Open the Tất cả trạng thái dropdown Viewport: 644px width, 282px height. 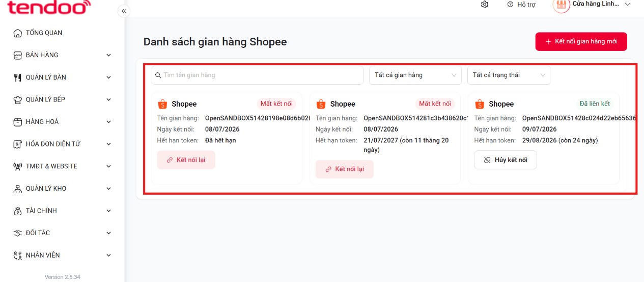pos(509,75)
